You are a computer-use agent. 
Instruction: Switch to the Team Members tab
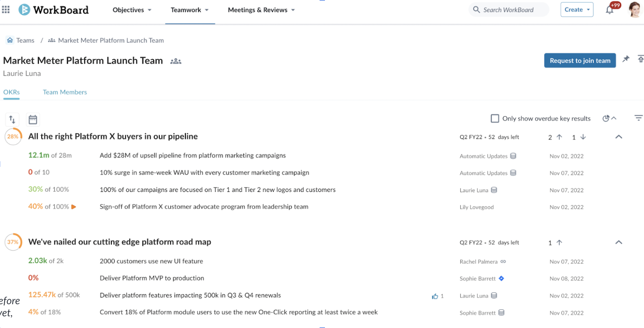(x=65, y=92)
